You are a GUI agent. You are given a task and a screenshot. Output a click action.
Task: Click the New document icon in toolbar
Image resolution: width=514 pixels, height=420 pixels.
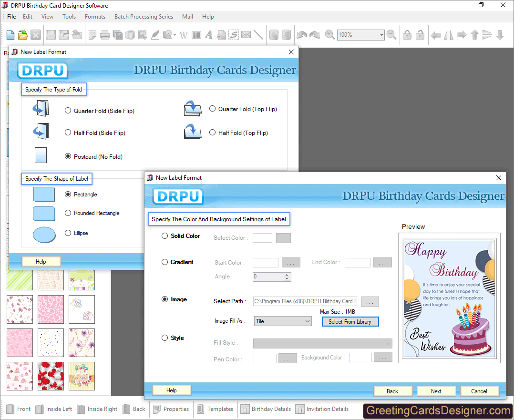[x=10, y=35]
